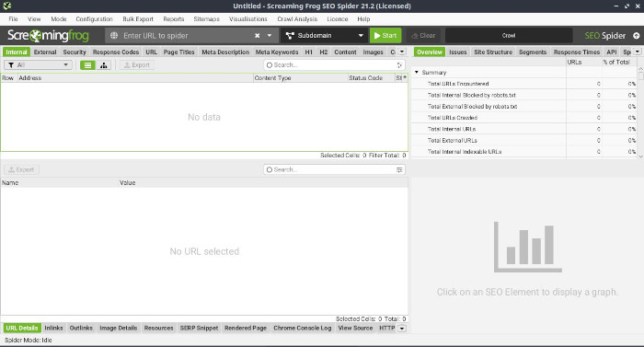Screen dimensions: 644x347
Task: Start the crawl with the Start button
Action: pyautogui.click(x=385, y=35)
